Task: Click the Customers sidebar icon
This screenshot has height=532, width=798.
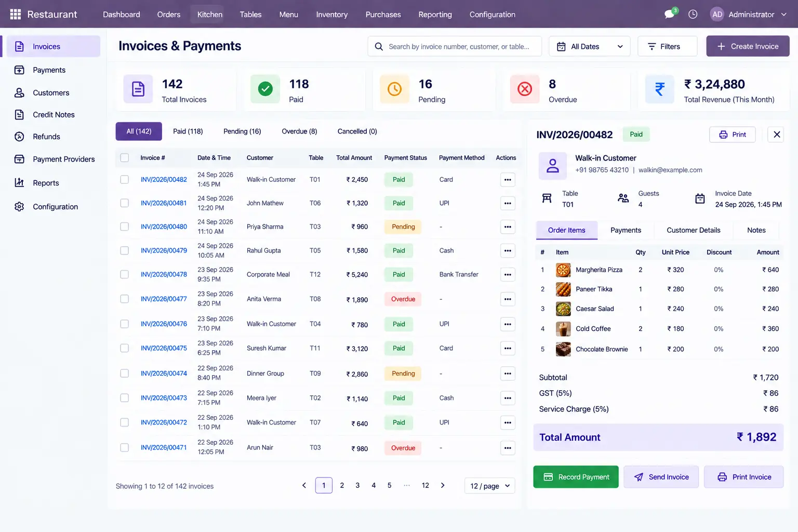Action: (x=19, y=92)
